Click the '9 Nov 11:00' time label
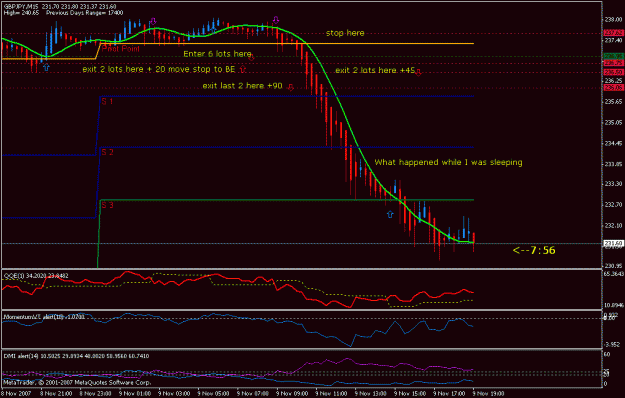This screenshot has width=625, height=398. click(x=332, y=394)
